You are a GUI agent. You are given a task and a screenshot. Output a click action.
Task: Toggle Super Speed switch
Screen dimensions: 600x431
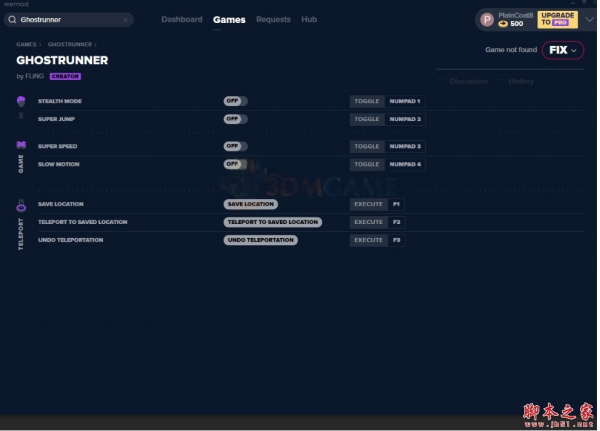[x=235, y=146]
